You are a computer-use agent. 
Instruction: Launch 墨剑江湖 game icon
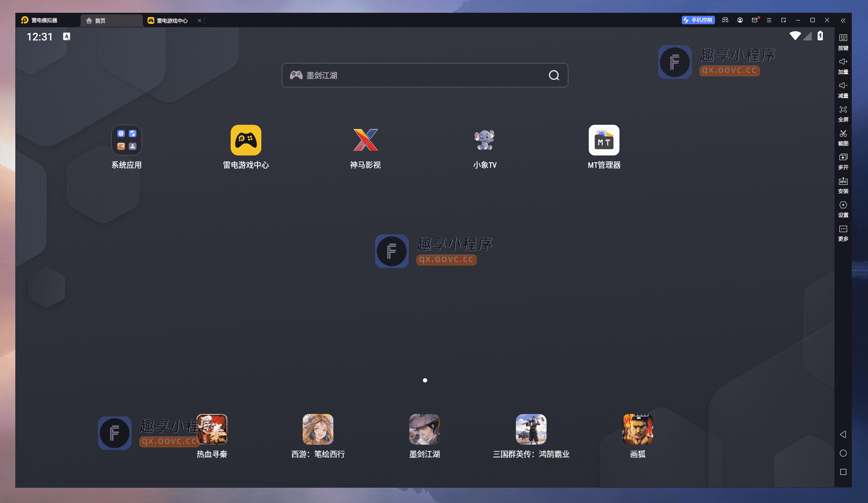click(x=425, y=429)
